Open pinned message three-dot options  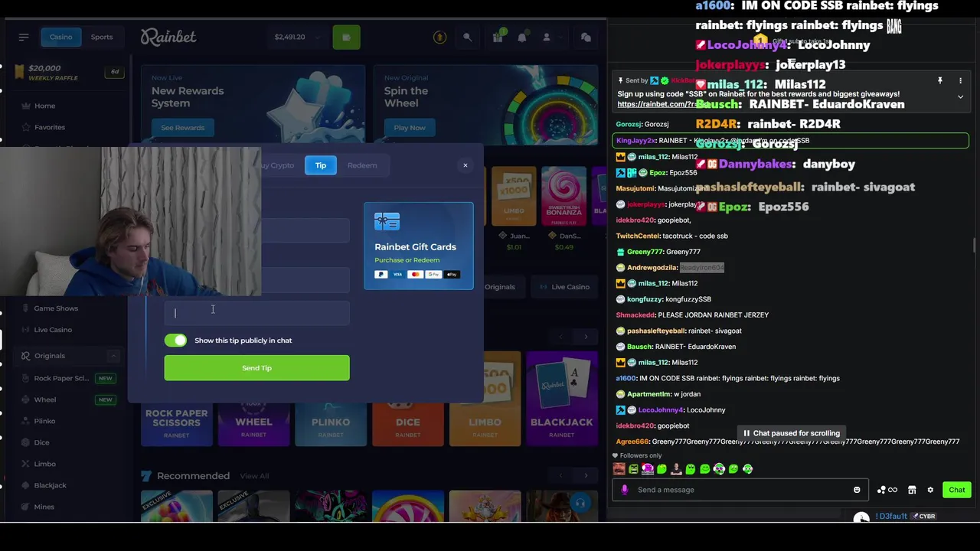coord(960,80)
